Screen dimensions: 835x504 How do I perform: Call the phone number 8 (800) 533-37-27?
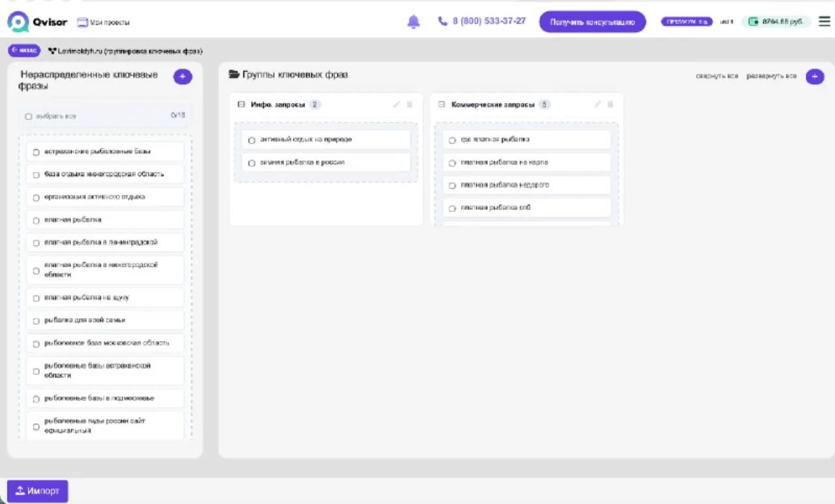482,21
